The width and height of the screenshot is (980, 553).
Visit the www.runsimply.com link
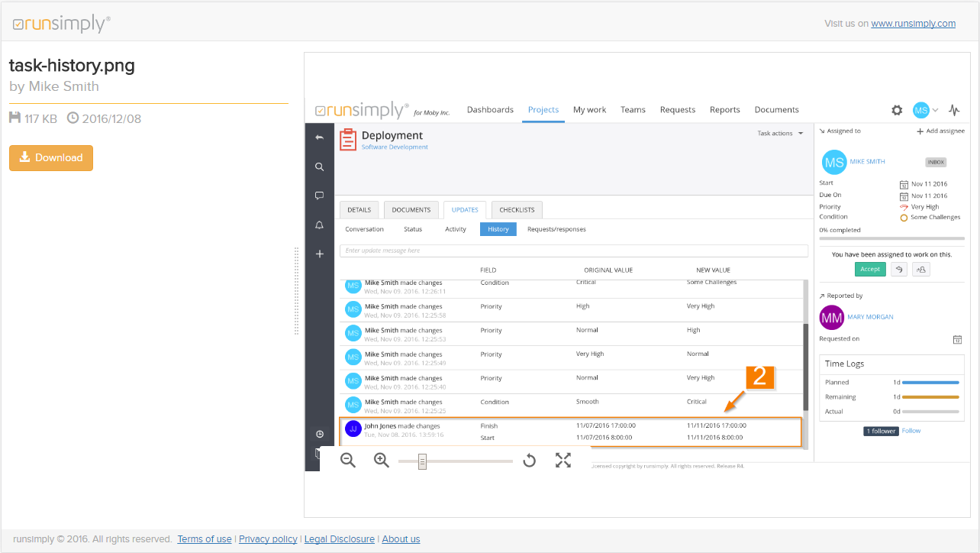click(x=913, y=24)
